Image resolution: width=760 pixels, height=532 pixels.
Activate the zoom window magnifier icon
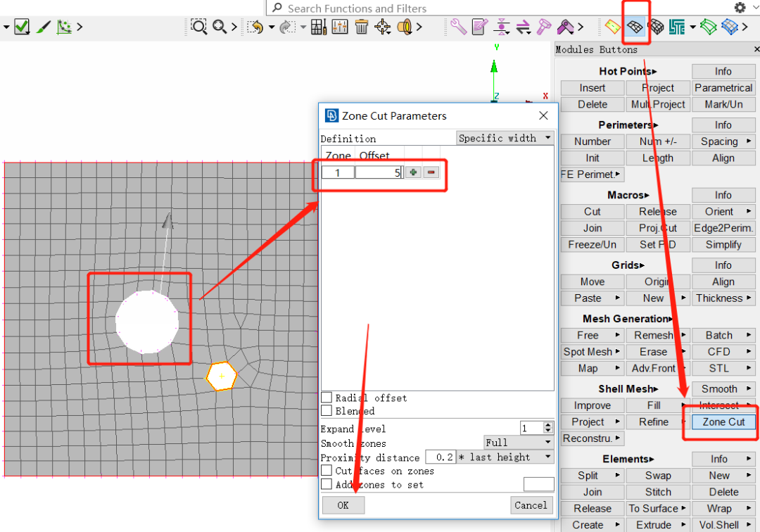point(198,26)
